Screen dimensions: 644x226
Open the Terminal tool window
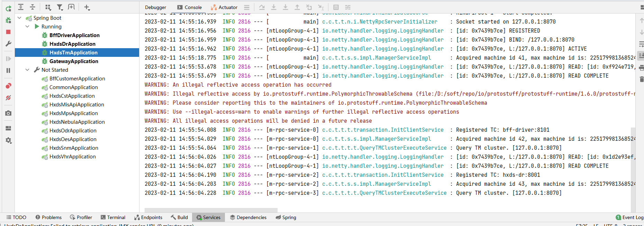tap(113, 217)
